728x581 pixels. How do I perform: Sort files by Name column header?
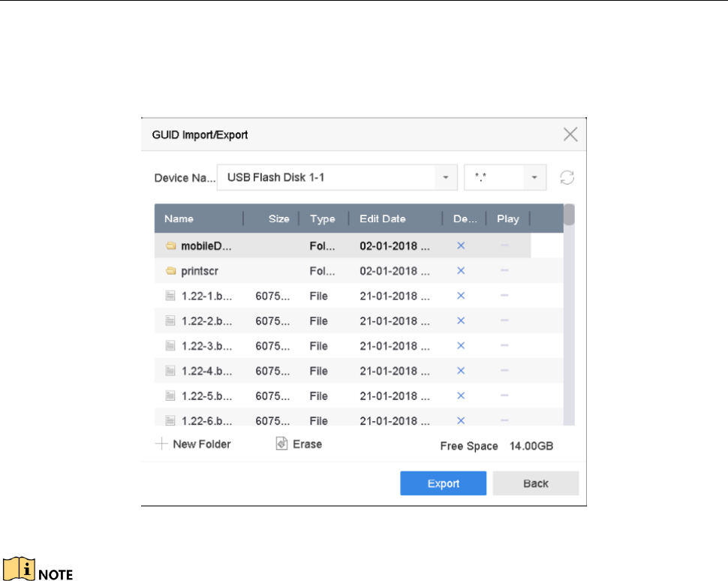coord(179,219)
